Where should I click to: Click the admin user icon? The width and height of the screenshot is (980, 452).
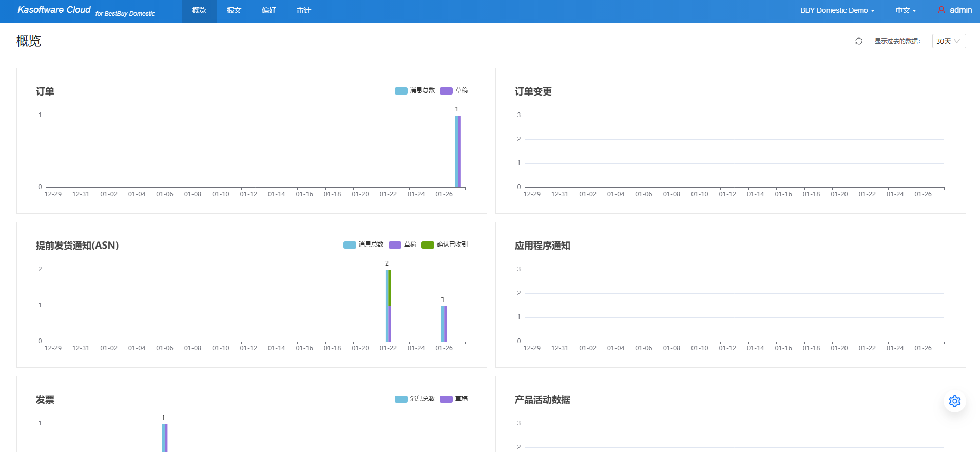coord(941,10)
